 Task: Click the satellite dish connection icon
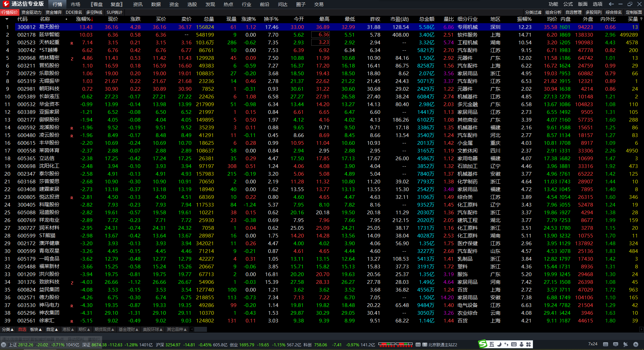coord(626,344)
